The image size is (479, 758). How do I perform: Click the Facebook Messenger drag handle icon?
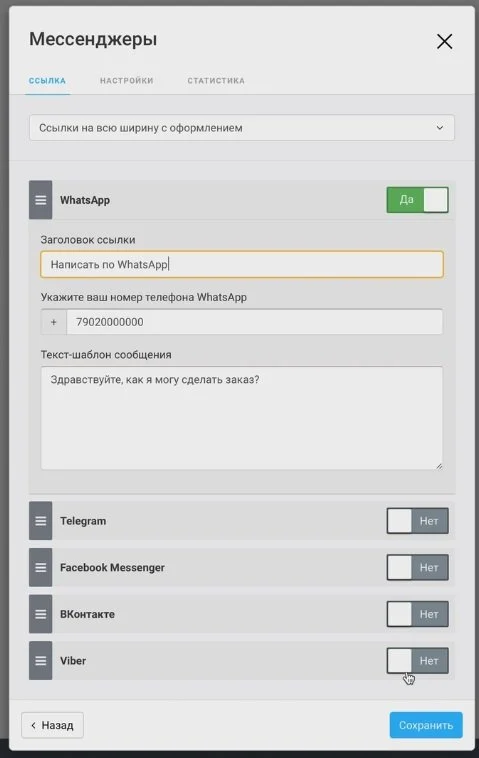(x=41, y=567)
